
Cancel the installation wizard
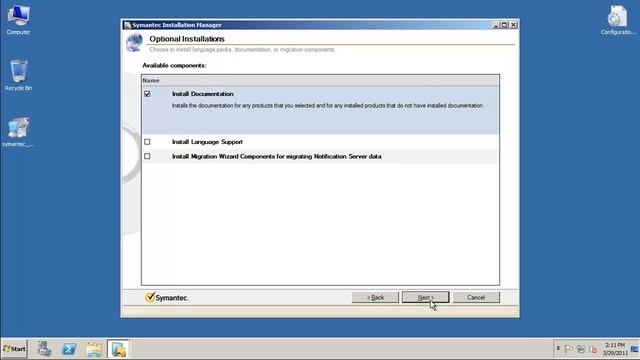(x=476, y=297)
